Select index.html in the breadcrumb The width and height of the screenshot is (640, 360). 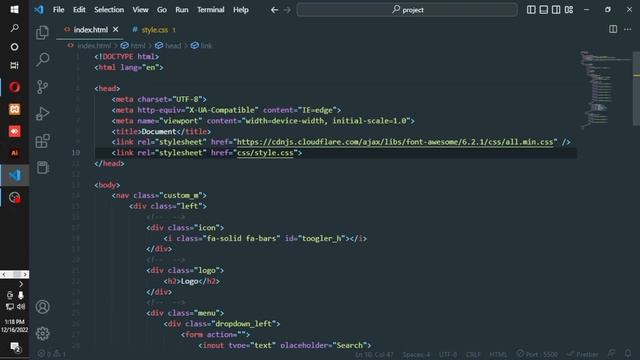pyautogui.click(x=94, y=46)
